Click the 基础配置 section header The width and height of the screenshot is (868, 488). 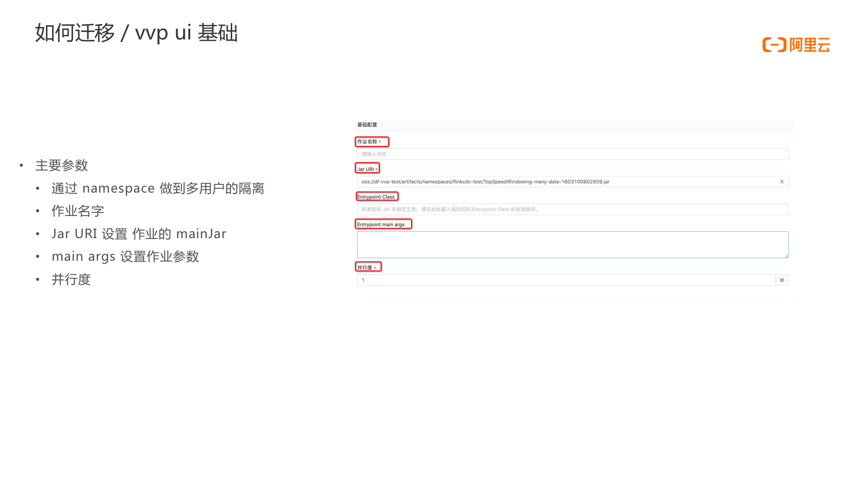367,125
